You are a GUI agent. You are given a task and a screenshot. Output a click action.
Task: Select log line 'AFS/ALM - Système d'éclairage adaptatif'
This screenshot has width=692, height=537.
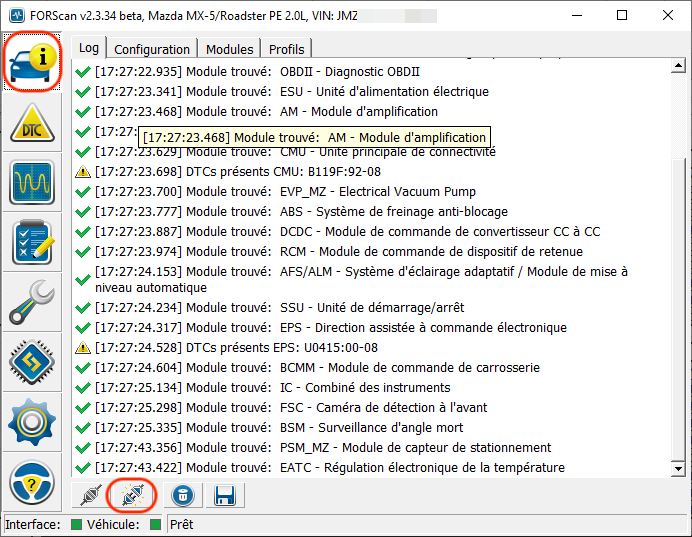[361, 279]
